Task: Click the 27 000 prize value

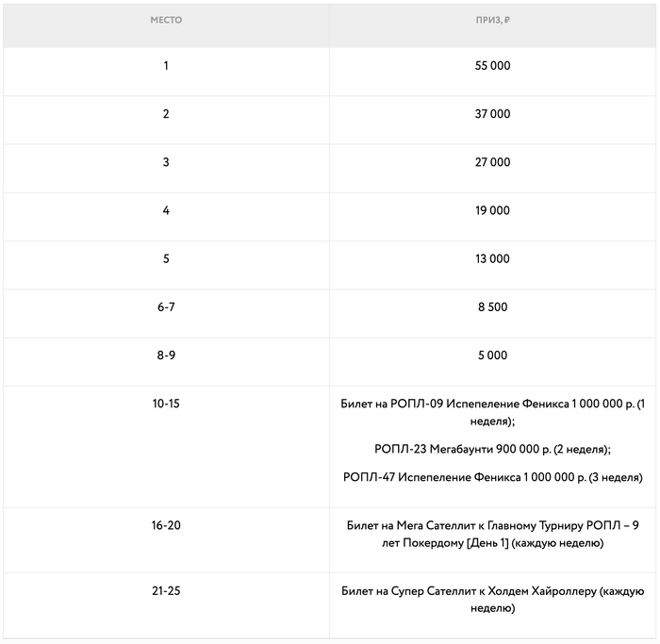Action: click(x=493, y=162)
